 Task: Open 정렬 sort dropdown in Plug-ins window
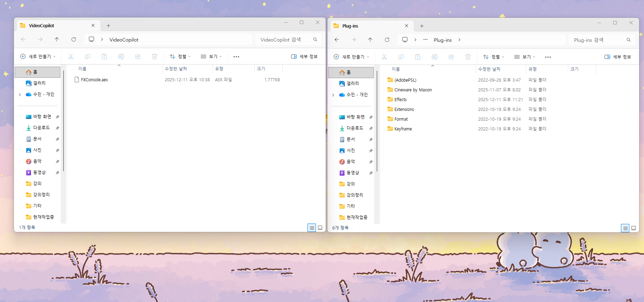[x=494, y=57]
